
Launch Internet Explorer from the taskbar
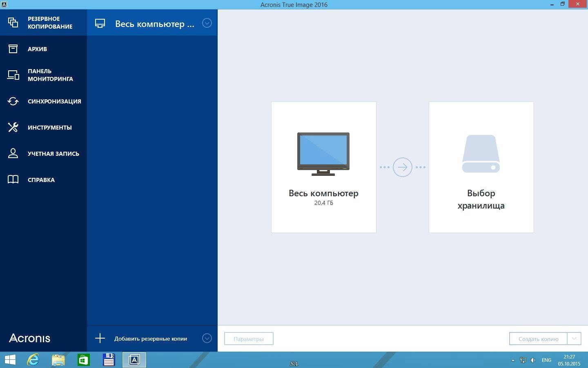pyautogui.click(x=33, y=360)
